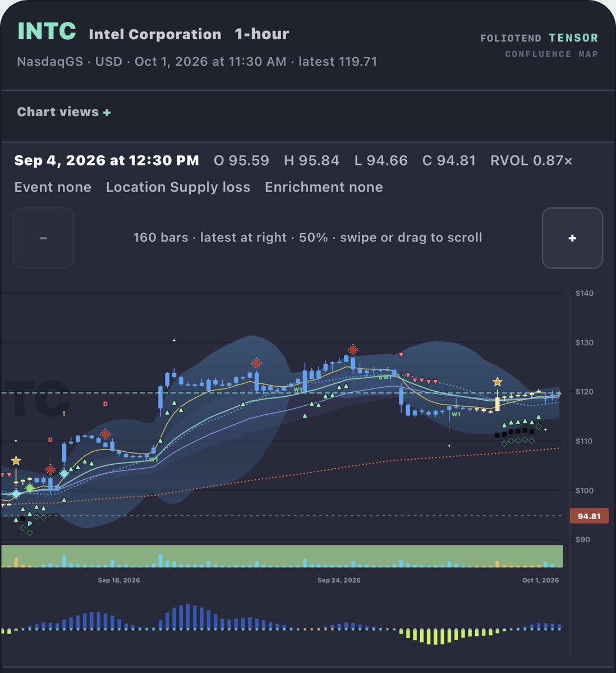Select the NasdaqGS exchange info line
Image resolution: width=616 pixels, height=673 pixels.
tap(197, 61)
